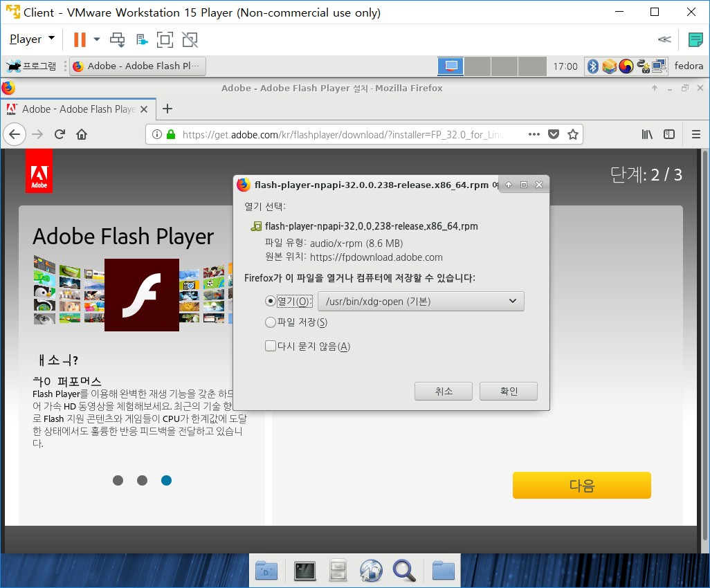Open the 프로그램 applications menu
Viewport: 710px width, 588px height.
pyautogui.click(x=31, y=66)
